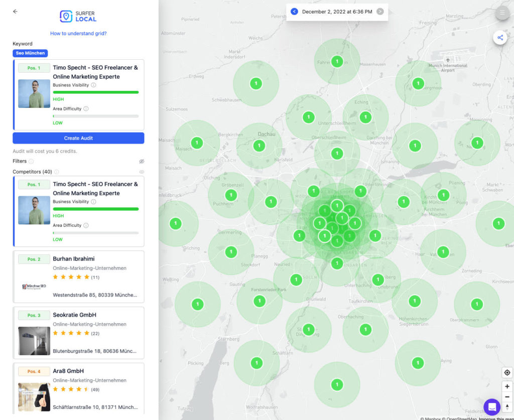Click the 'Improve this map' link
This screenshot has width=514, height=420.
click(x=495, y=418)
